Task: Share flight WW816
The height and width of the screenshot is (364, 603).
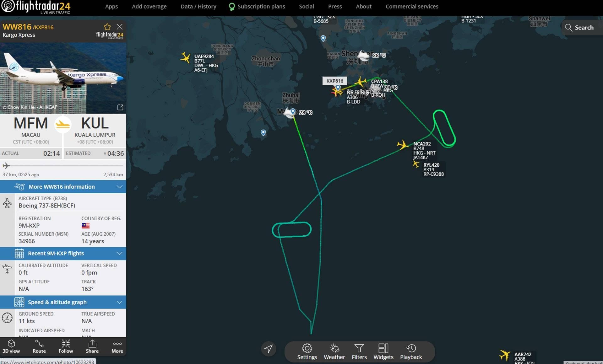Action: point(92,346)
